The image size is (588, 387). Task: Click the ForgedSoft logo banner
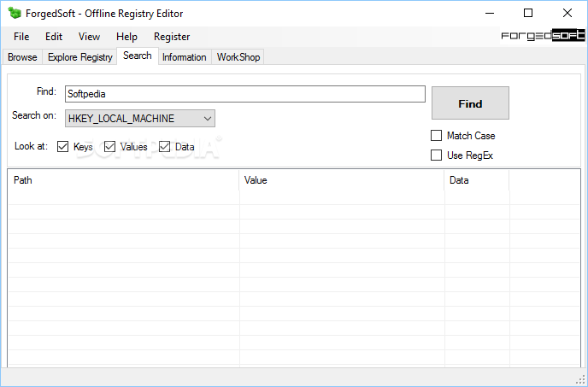543,36
